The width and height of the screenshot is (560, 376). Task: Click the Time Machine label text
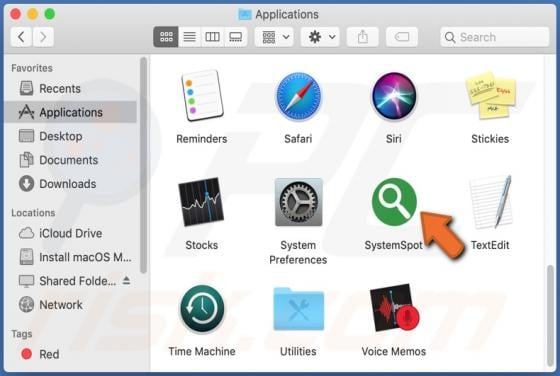pyautogui.click(x=202, y=351)
